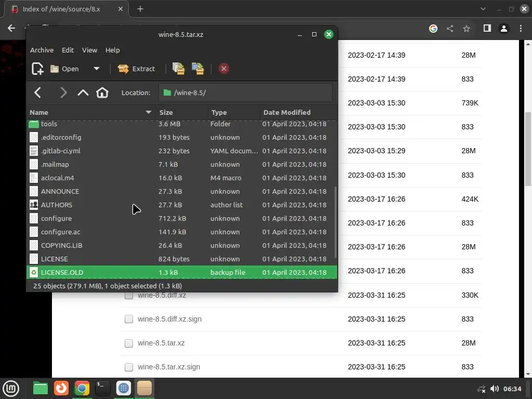Go up one folder level
The width and height of the screenshot is (532, 399).
[83, 92]
